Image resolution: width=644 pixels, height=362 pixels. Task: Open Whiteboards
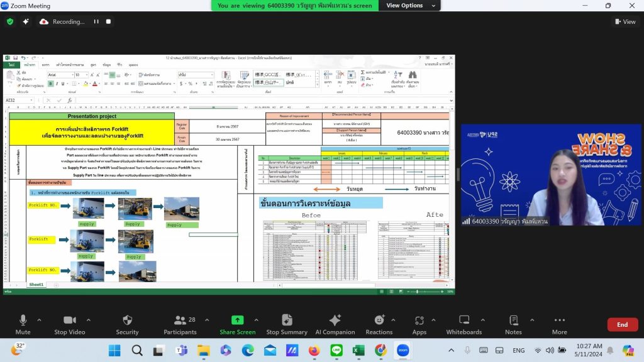[464, 324]
